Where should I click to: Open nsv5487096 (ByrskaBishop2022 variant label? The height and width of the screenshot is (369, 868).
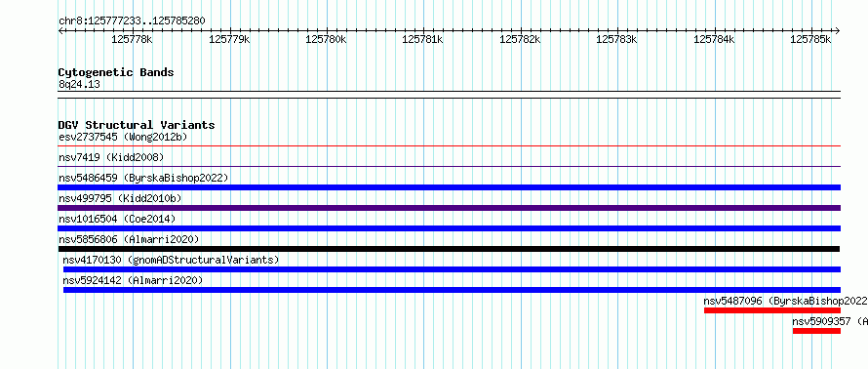coord(785,301)
